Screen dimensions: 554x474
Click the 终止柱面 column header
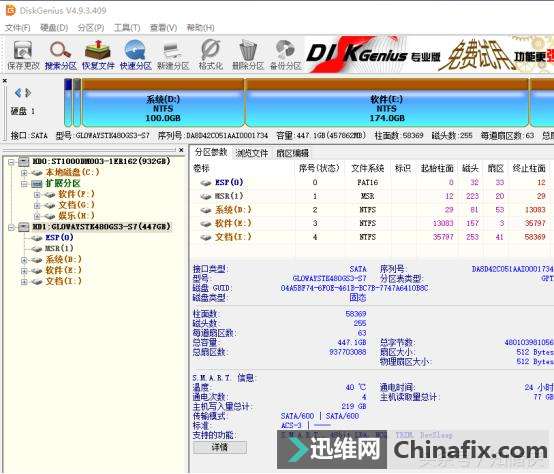tap(529, 168)
